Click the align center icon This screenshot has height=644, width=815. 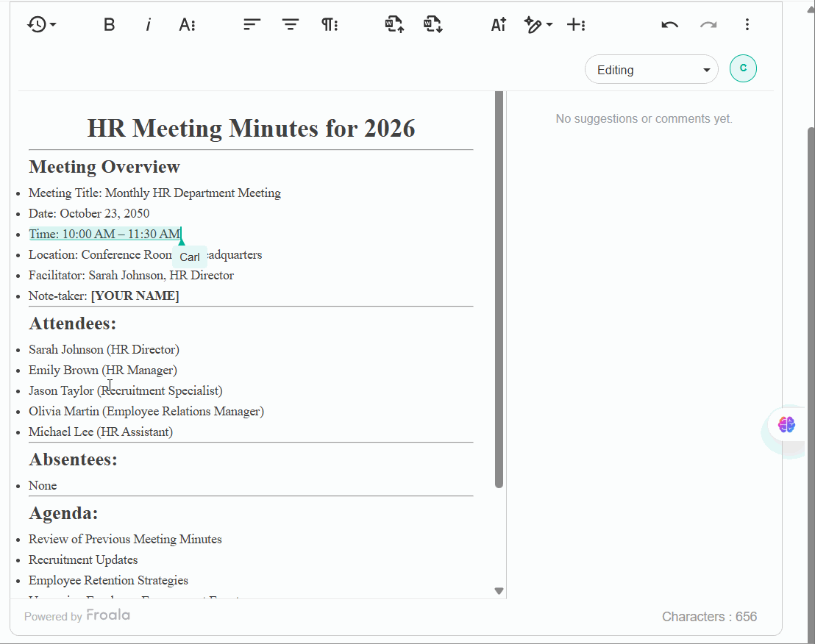pos(291,24)
